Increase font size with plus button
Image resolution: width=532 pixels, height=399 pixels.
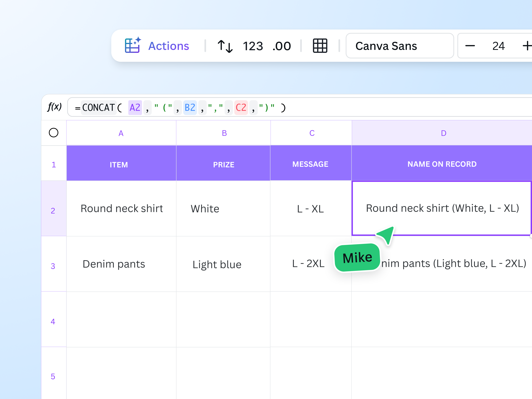coord(527,46)
